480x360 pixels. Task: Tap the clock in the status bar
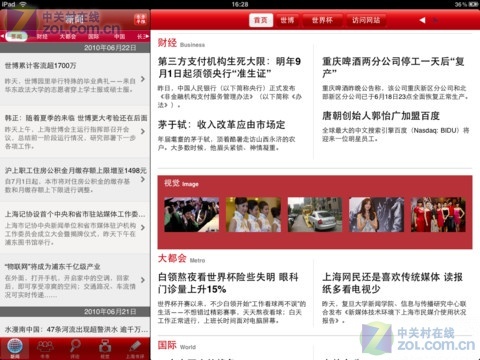(240, 4)
